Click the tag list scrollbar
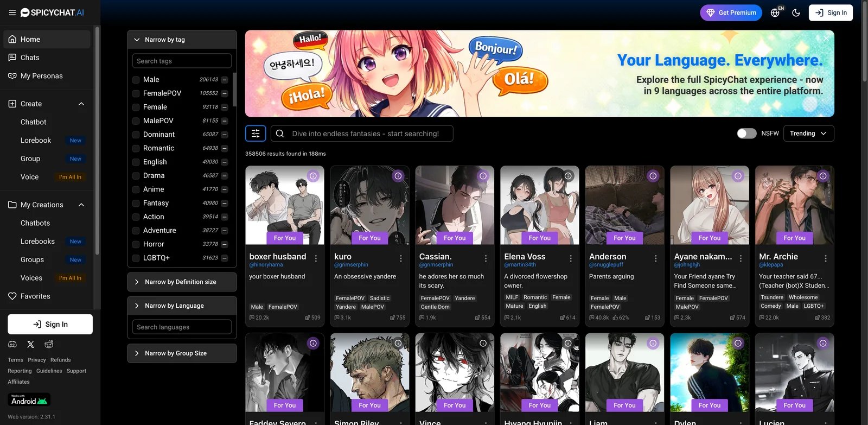Screen dimensions: 868x425 coord(234,90)
